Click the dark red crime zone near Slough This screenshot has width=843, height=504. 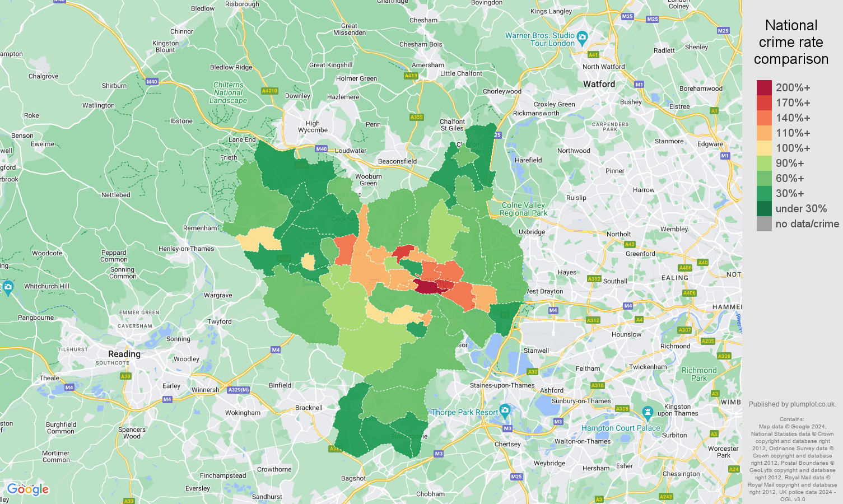427,285
